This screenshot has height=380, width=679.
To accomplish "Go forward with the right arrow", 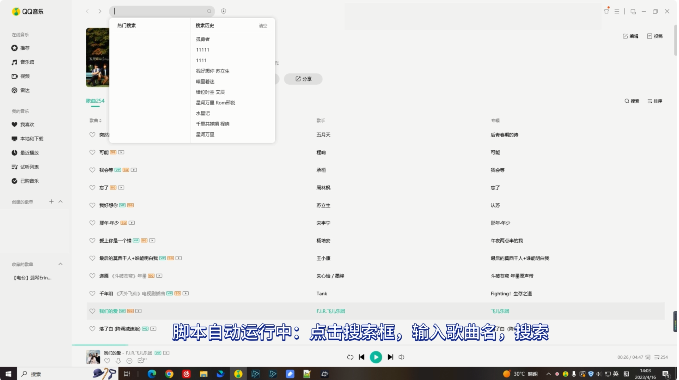I will pos(100,11).
